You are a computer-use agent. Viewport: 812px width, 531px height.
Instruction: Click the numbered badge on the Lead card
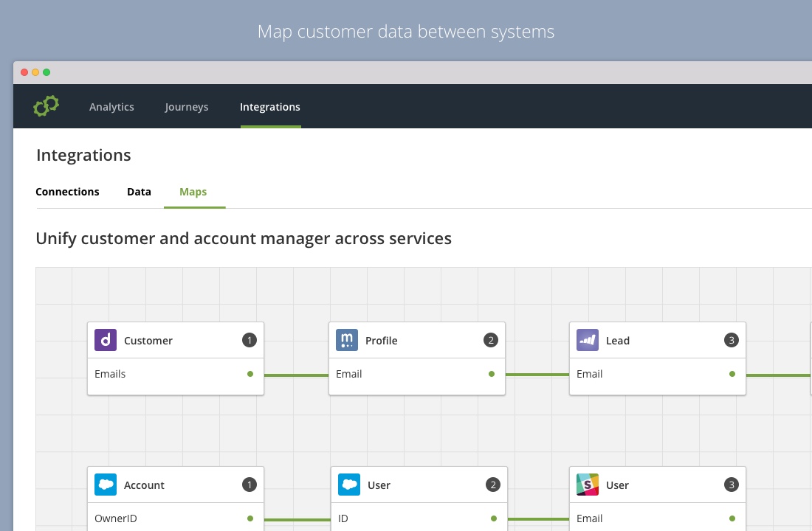coord(731,340)
